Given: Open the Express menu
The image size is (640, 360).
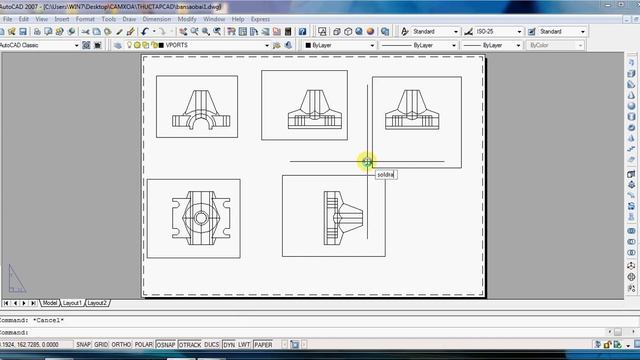Looking at the screenshot, I should 260,19.
